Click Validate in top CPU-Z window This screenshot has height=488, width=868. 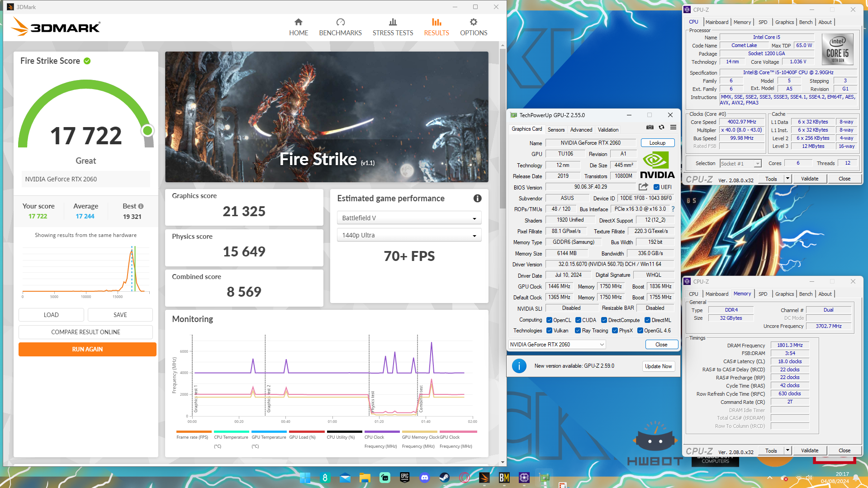tap(809, 179)
